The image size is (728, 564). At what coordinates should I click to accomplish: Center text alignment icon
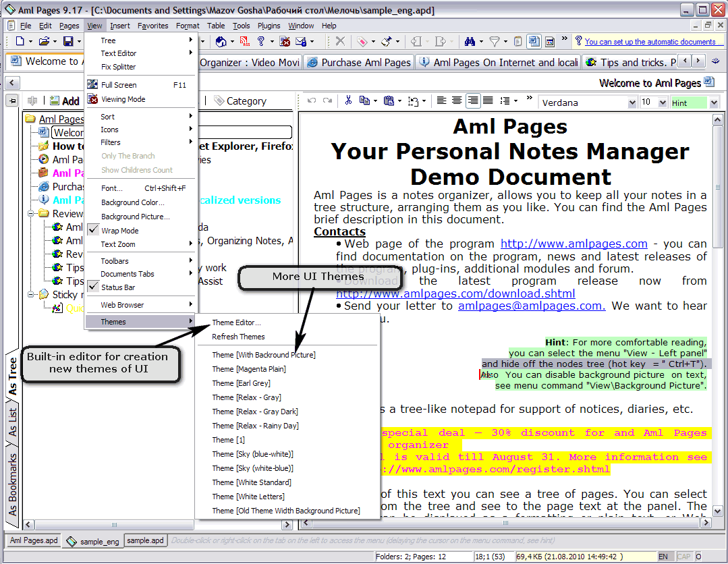[457, 101]
